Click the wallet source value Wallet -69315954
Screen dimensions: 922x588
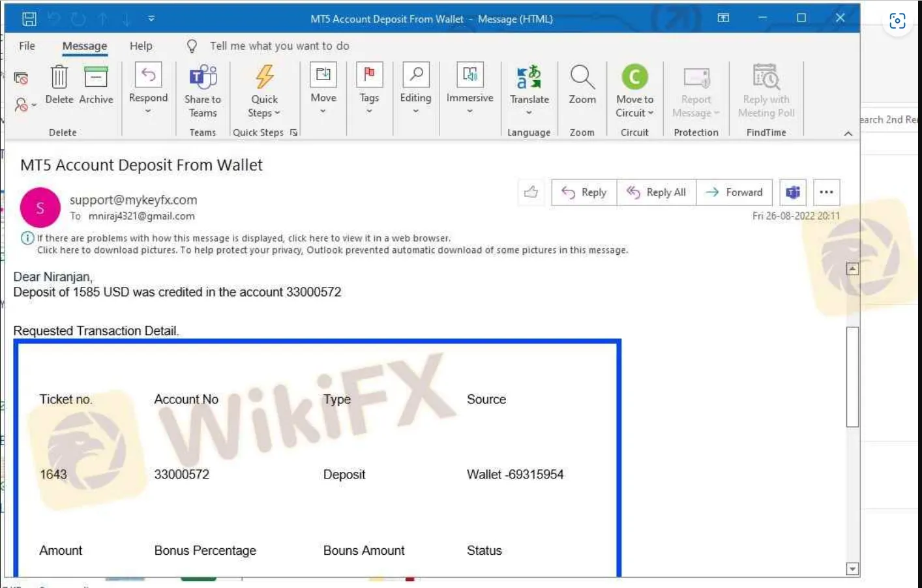click(515, 475)
